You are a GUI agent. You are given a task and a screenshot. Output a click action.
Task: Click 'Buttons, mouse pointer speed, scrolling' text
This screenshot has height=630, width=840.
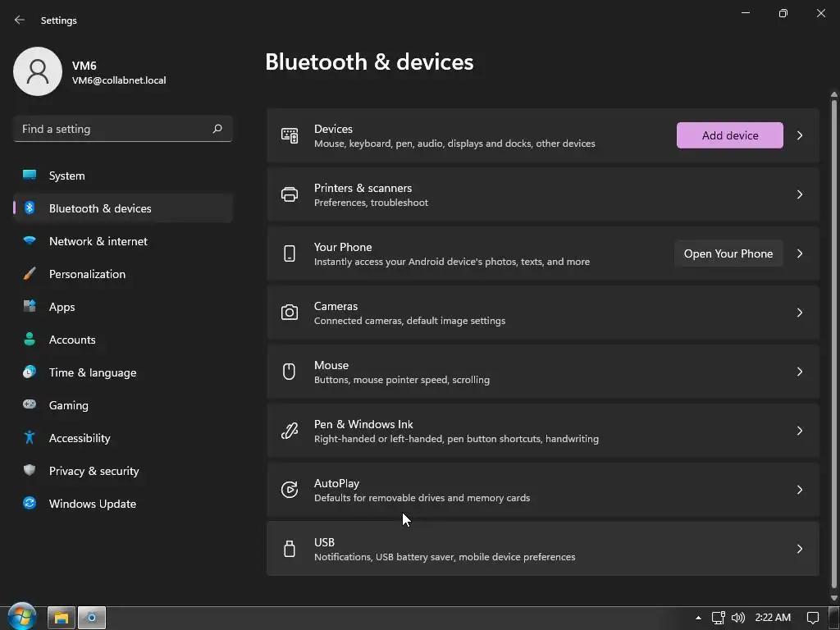click(x=402, y=380)
